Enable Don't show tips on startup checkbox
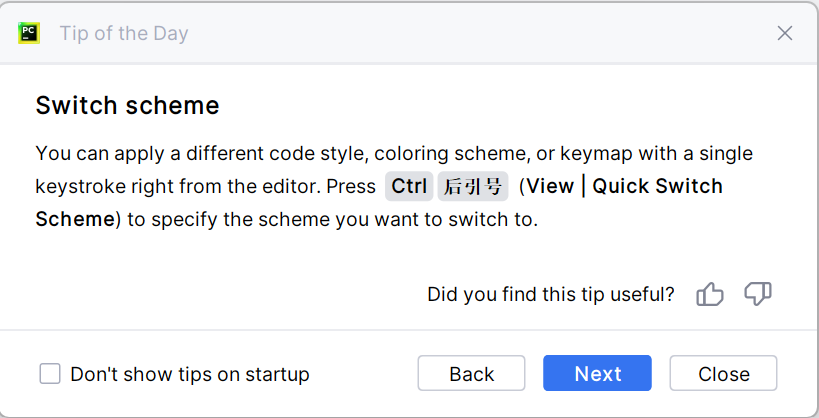Screen dimensions: 819x418 coord(50,374)
